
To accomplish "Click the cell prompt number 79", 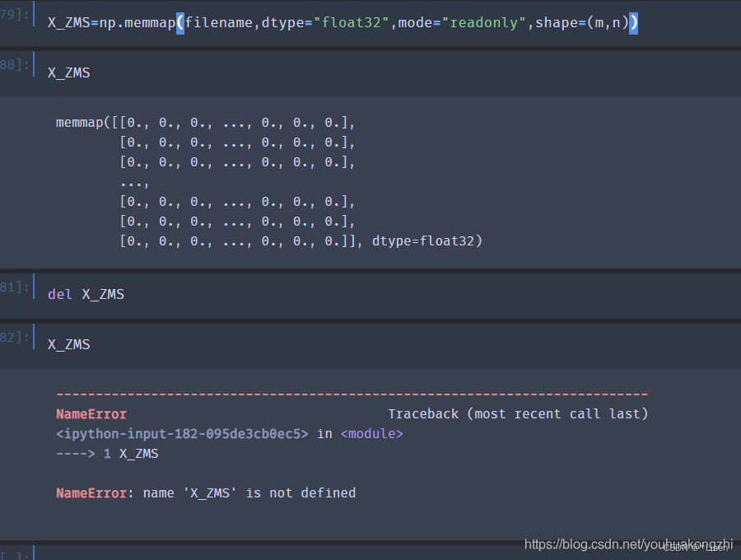I will (14, 15).
